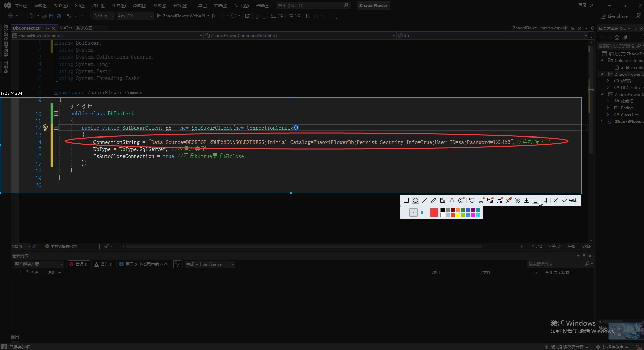Click the navigate backward icon
The image size is (644, 350).
10,16
